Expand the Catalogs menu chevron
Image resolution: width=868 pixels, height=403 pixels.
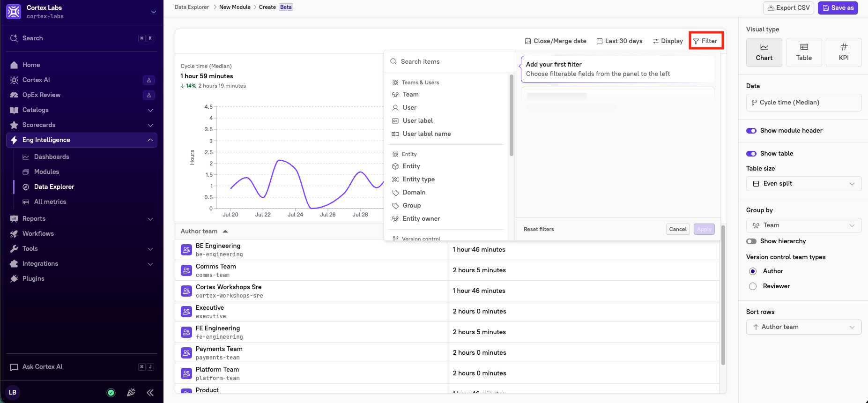pos(150,110)
